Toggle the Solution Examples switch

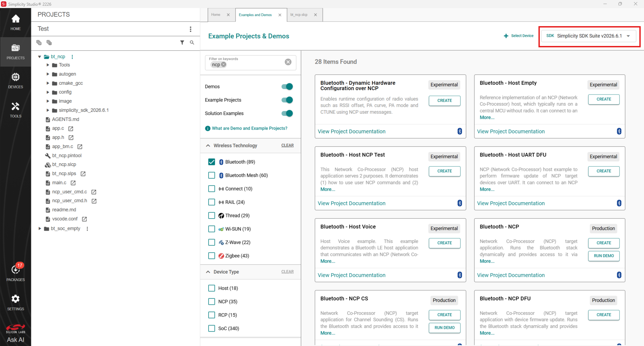coord(287,113)
